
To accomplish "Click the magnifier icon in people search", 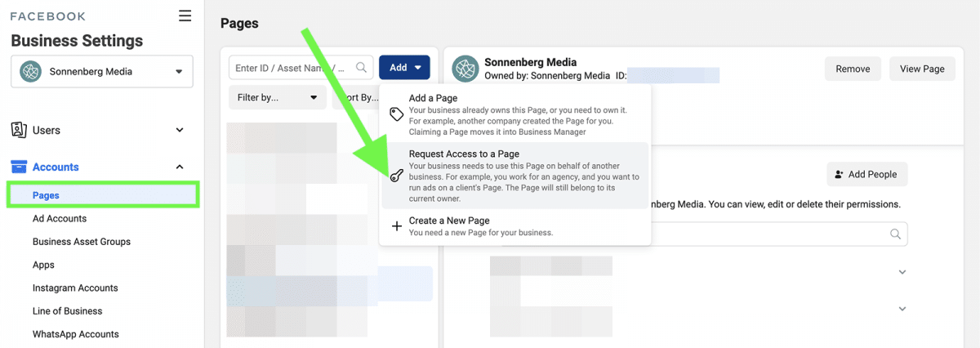I will (896, 234).
